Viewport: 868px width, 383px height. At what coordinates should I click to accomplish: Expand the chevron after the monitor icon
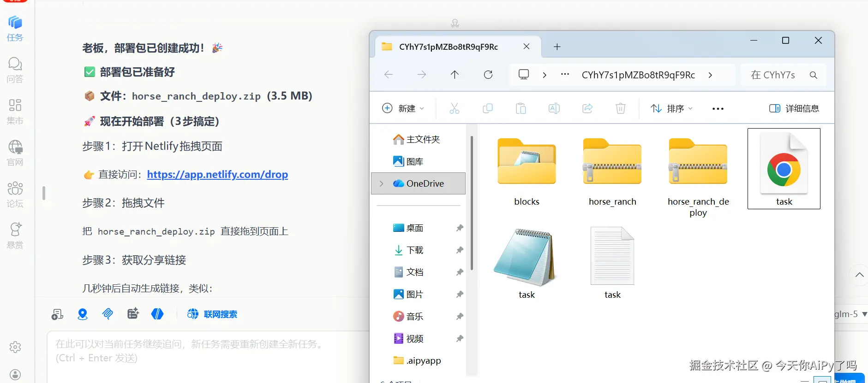[x=545, y=75]
